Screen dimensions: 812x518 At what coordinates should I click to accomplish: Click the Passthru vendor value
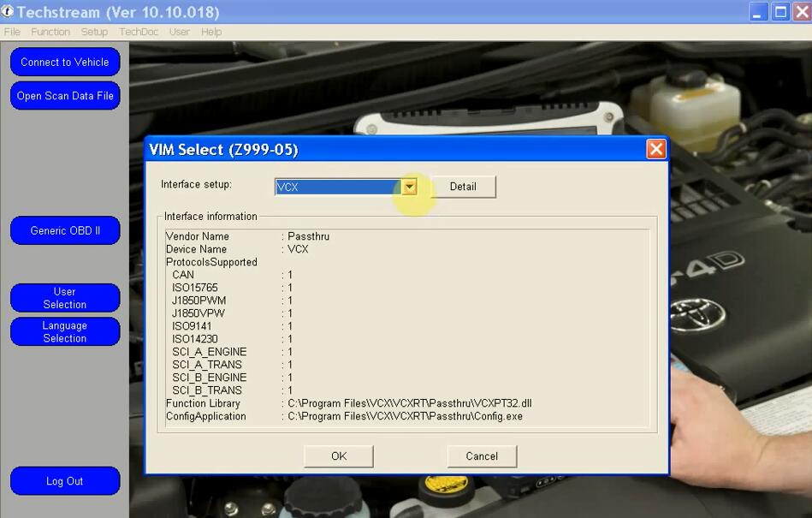(309, 236)
